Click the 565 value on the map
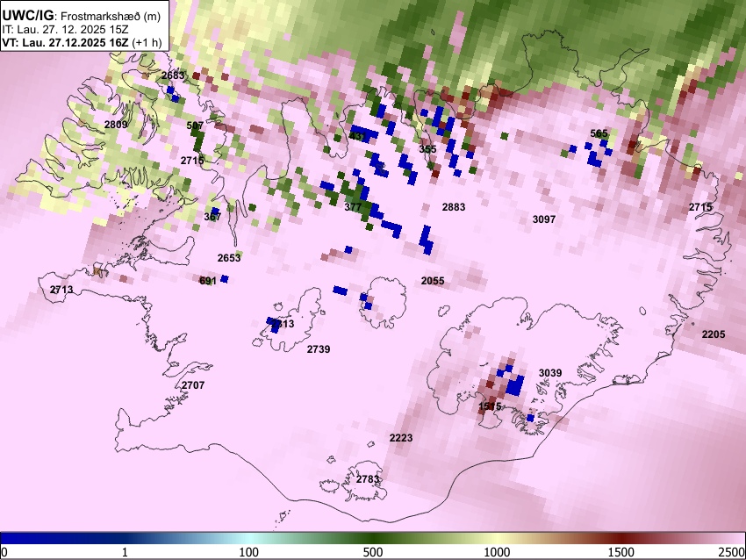Viewport: 746px width, 560px height. point(599,133)
